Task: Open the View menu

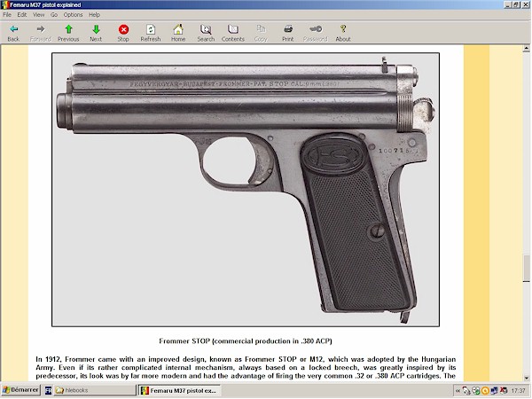Action: click(x=38, y=14)
